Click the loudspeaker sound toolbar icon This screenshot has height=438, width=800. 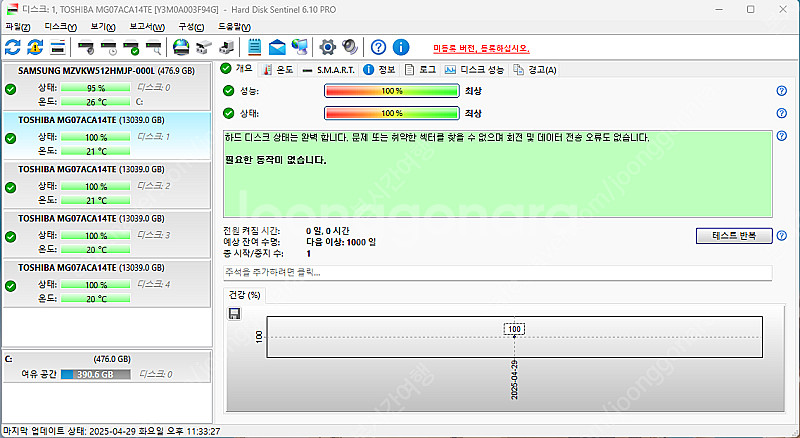350,47
